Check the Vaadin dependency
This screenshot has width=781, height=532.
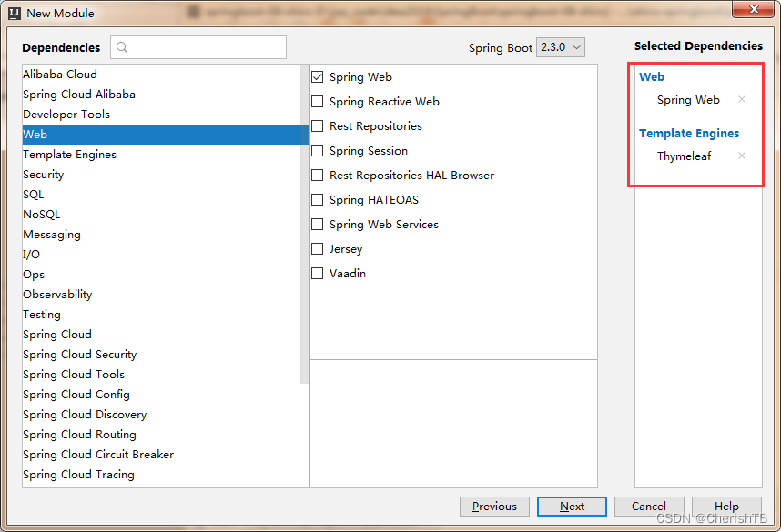[318, 273]
